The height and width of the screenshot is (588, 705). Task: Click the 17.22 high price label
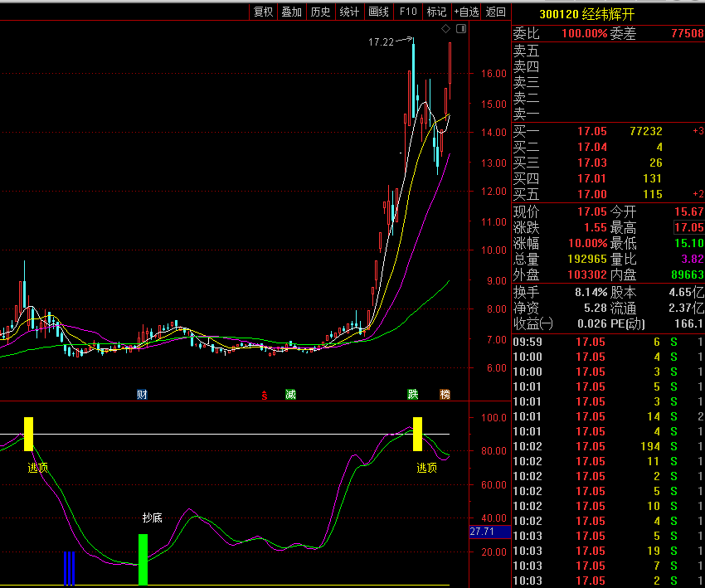381,42
